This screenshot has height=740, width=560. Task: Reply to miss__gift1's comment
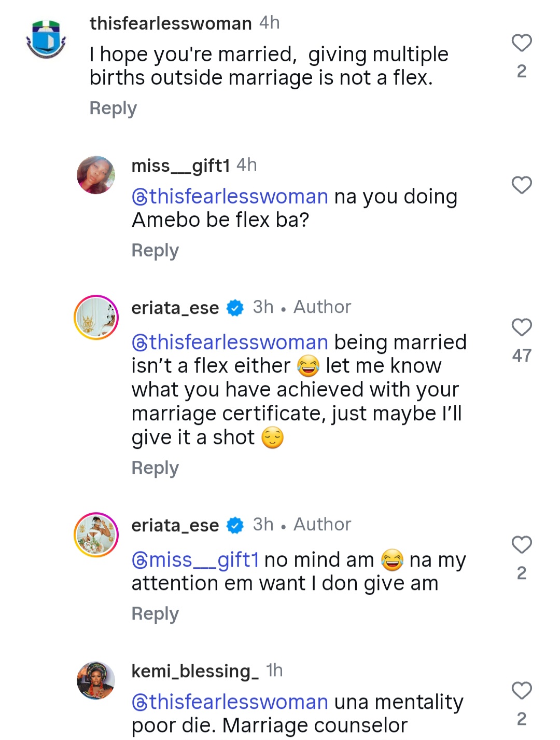coord(155,250)
